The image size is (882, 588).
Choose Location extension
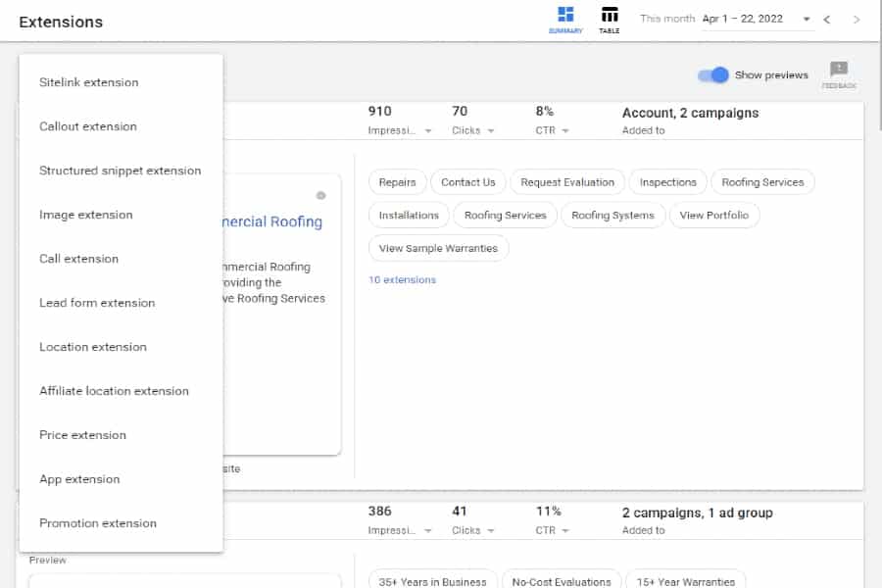(x=121, y=347)
